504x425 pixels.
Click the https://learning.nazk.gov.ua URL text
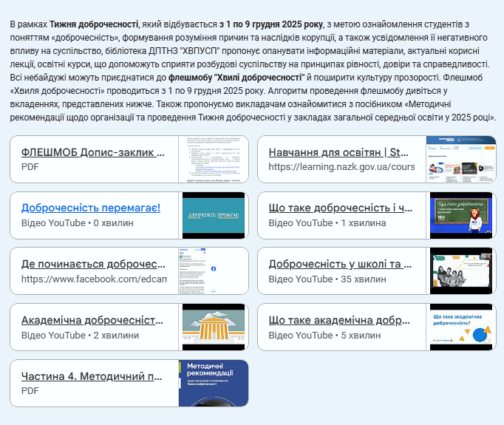click(341, 167)
